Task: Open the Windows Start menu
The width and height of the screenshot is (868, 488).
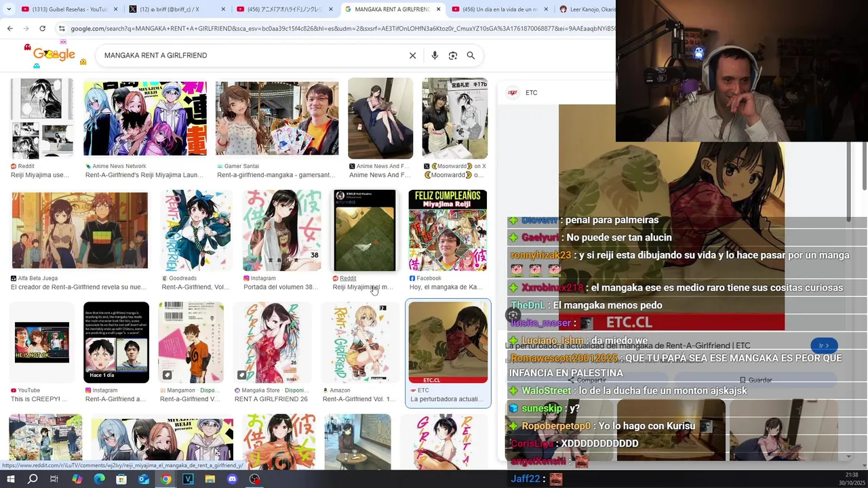Action: (11, 479)
